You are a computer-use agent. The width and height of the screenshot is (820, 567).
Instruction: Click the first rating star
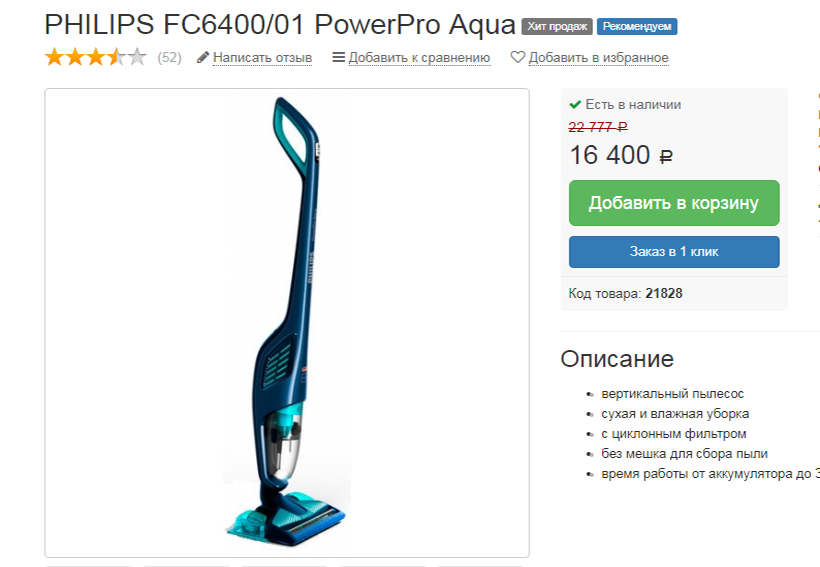pyautogui.click(x=54, y=56)
